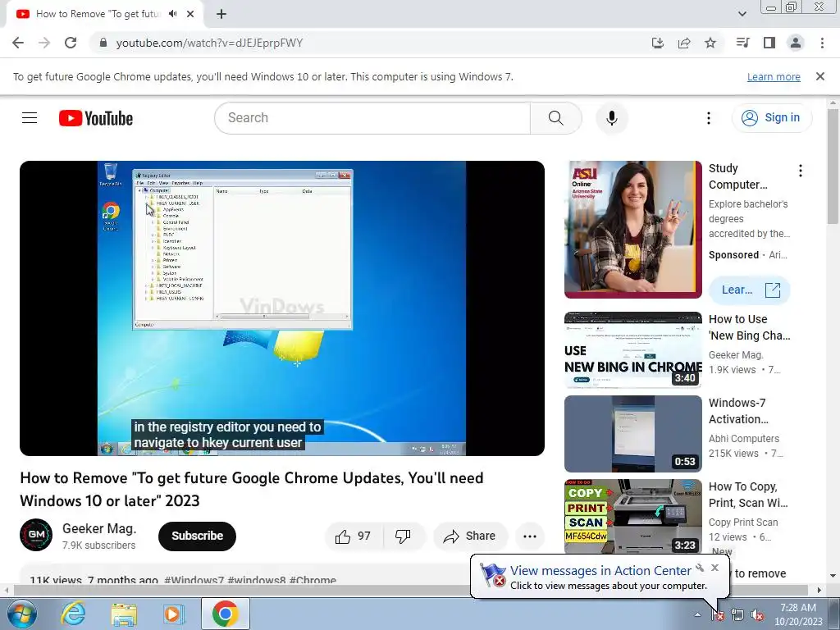Go to YouTube home via the logo

point(96,118)
